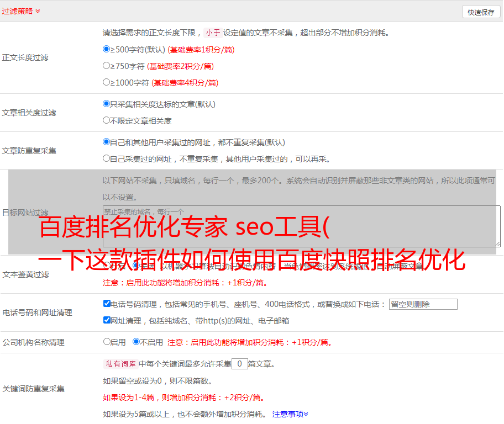Select 自己和其他用户采集过的网址 no-repeat option
The width and height of the screenshot is (504, 424).
click(107, 141)
